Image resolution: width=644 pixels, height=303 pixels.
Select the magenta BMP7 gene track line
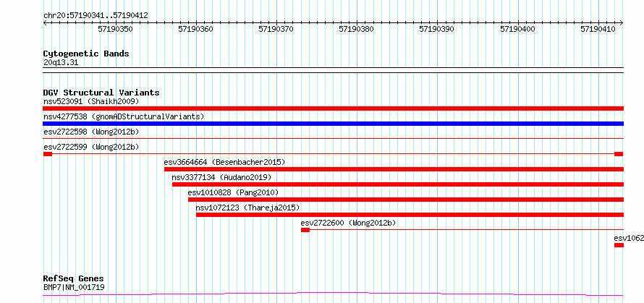pos(333,294)
